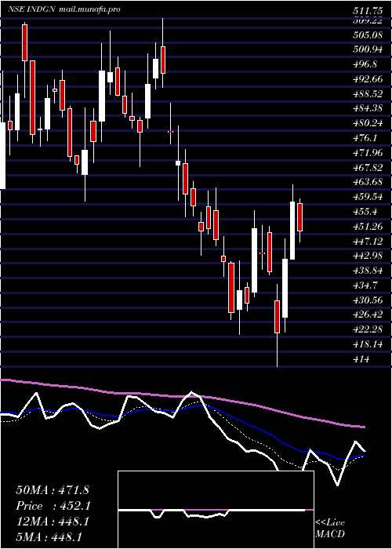This screenshot has height=549, width=392.
Task: Click the 50MA : 471.8 readout
Action: click(x=53, y=490)
